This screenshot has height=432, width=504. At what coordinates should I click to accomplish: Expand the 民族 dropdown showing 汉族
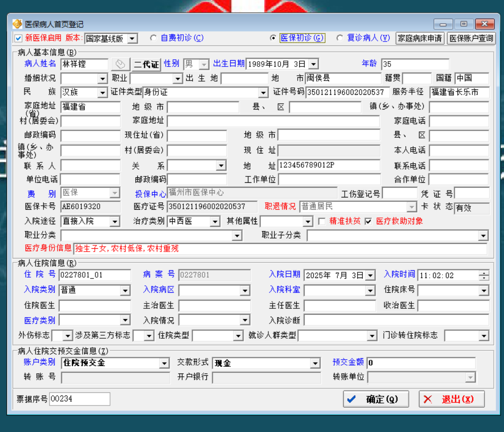click(x=102, y=92)
